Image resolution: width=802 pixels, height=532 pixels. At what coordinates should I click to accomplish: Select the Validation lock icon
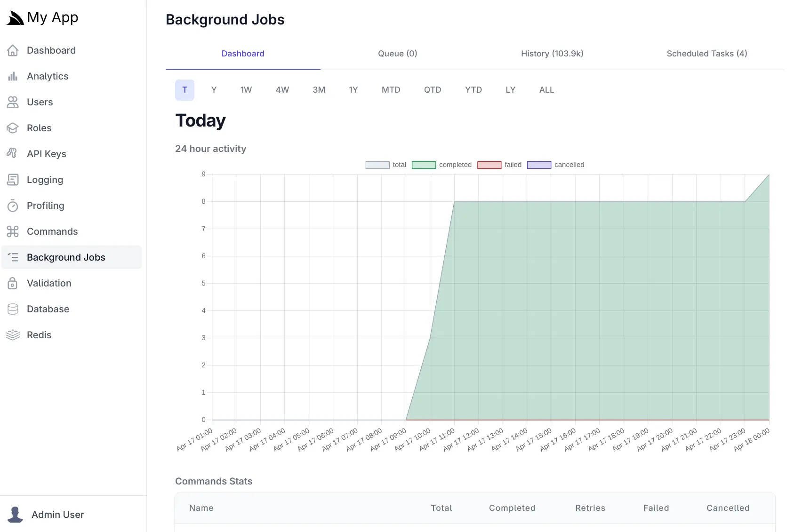click(x=13, y=283)
